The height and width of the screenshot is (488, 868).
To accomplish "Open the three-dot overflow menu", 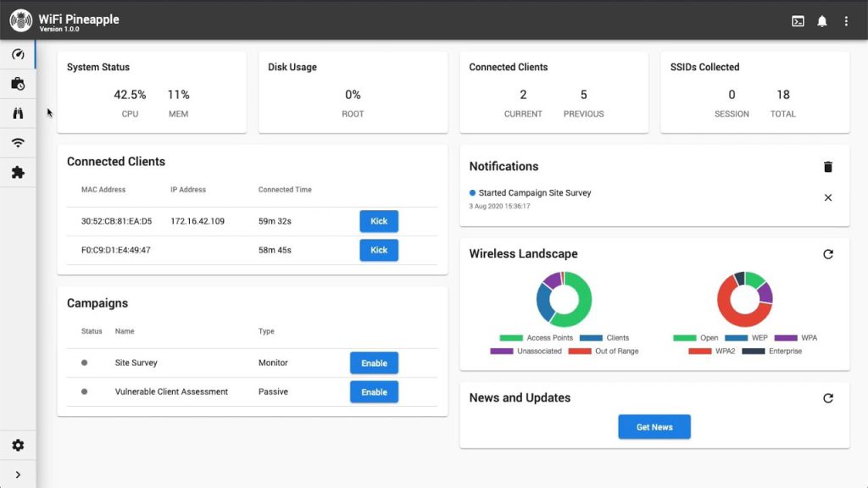I will coord(845,21).
